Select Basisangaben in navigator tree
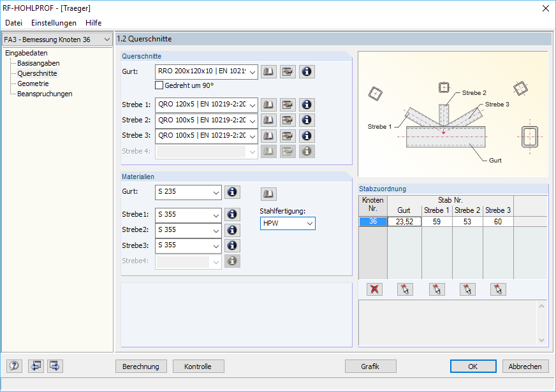This screenshot has height=392, width=556. click(38, 63)
